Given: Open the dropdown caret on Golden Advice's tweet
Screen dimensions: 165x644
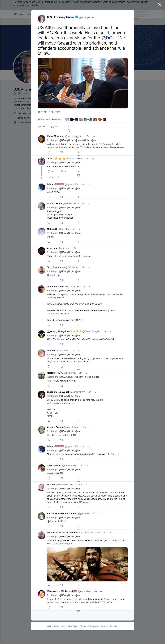Looking at the screenshot, I should pyautogui.click(x=90, y=287).
